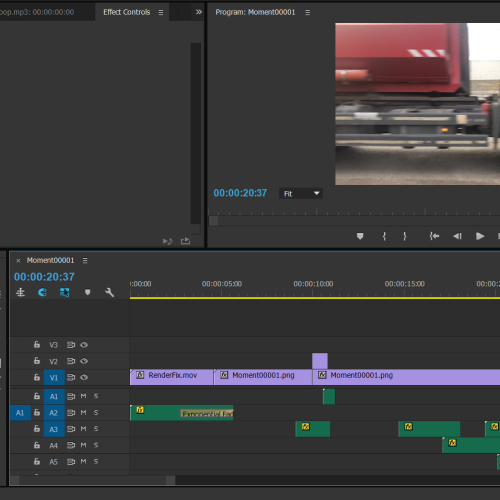500x500 pixels.
Task: Open Moment00001 timeline panel menu
Action: coord(85,260)
